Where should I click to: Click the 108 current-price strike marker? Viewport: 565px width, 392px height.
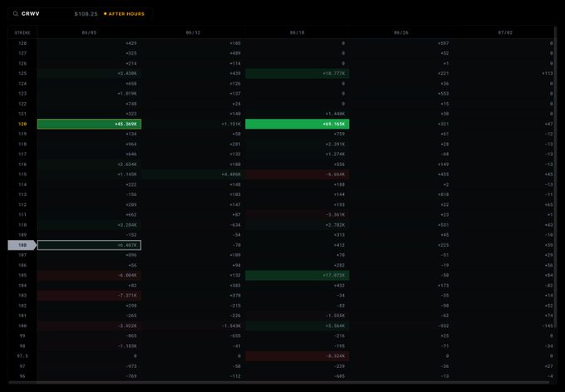point(22,245)
